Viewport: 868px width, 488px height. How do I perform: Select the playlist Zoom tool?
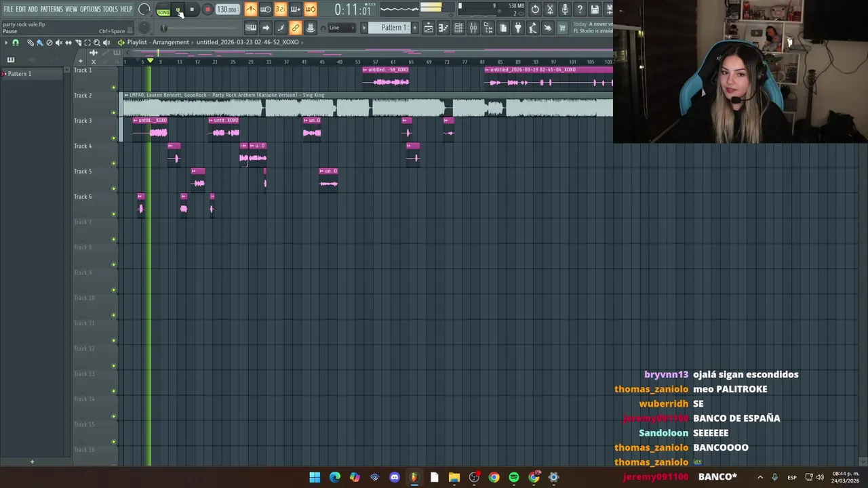[x=97, y=42]
